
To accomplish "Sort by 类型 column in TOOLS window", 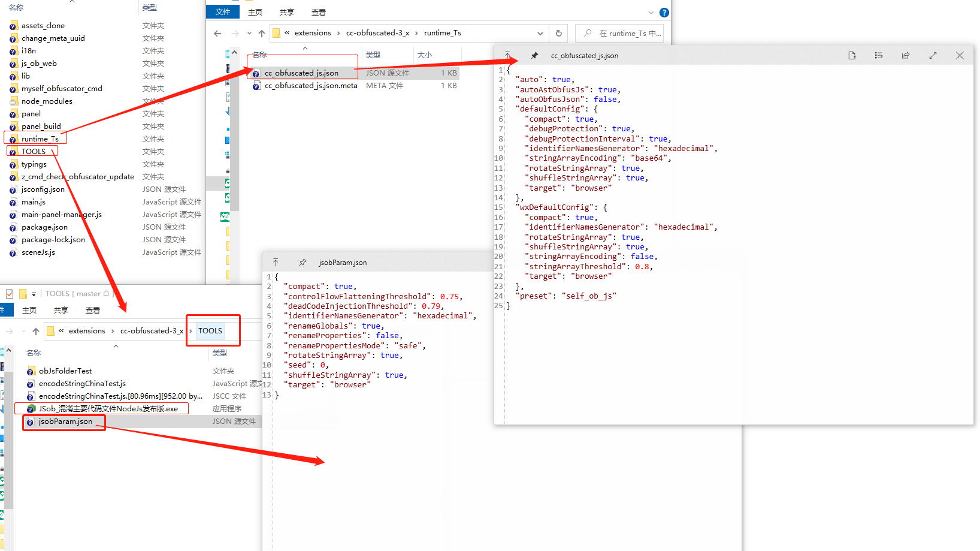I will [220, 353].
